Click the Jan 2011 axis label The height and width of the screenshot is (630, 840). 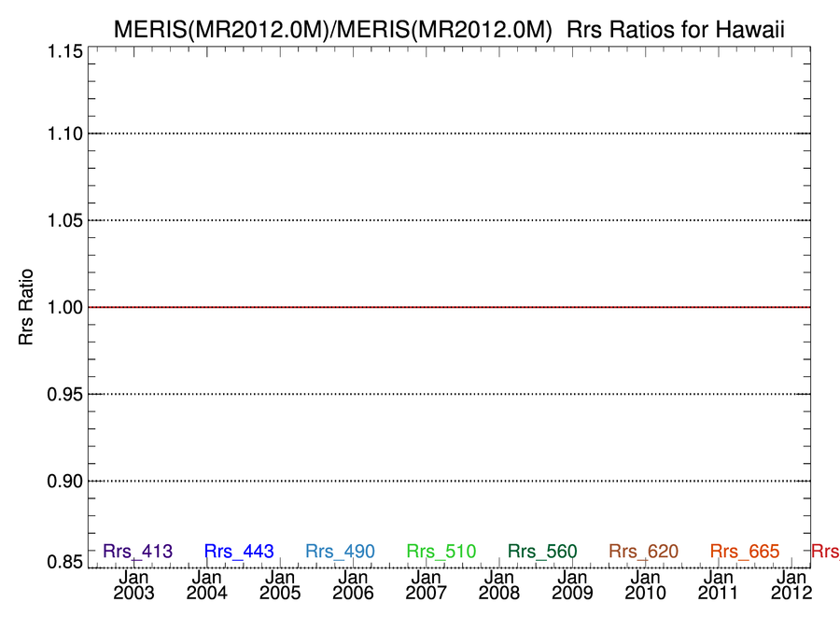[x=719, y=585]
